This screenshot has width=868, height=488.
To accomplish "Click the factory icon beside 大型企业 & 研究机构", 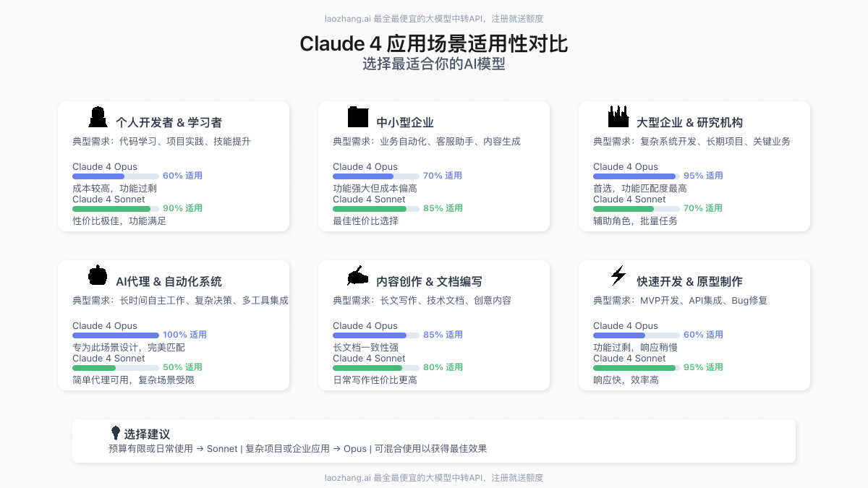I will [x=618, y=117].
